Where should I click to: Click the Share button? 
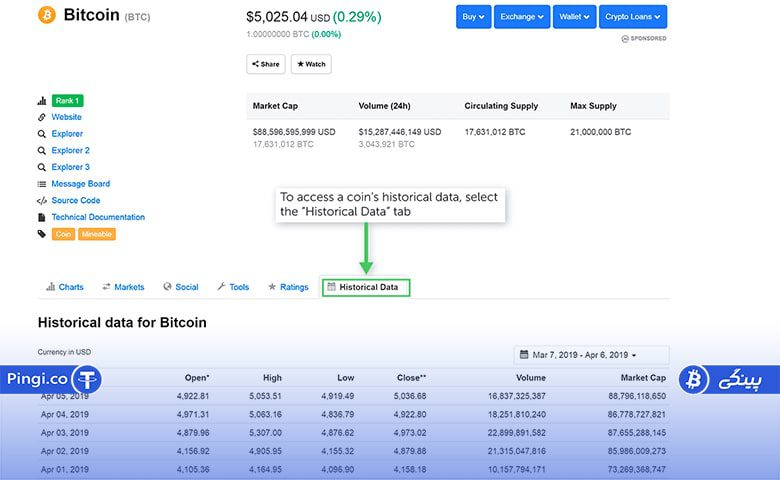pyautogui.click(x=266, y=64)
